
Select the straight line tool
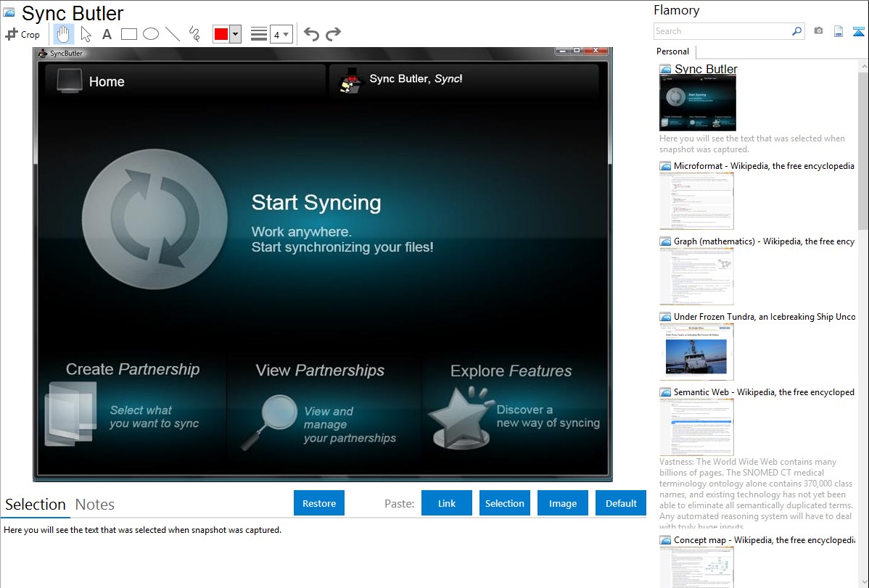click(173, 34)
